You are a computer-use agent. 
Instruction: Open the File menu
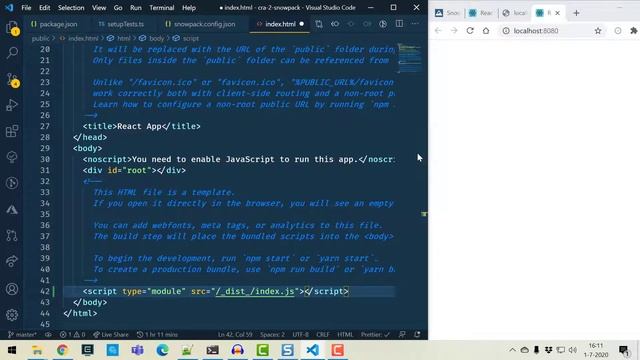tap(26, 8)
